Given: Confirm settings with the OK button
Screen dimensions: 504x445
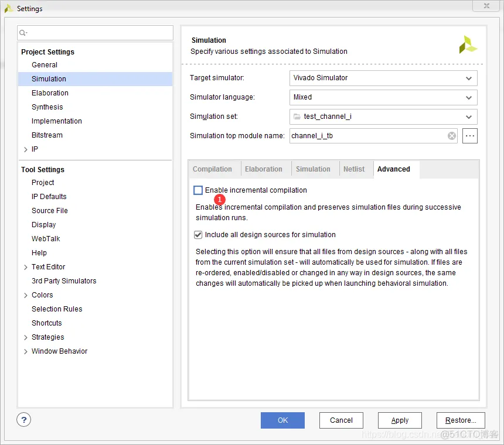Looking at the screenshot, I should tap(282, 420).
